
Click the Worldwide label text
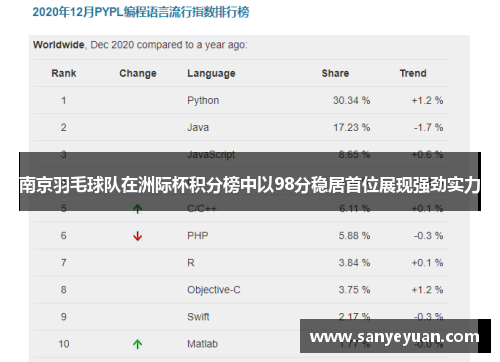pos(59,45)
